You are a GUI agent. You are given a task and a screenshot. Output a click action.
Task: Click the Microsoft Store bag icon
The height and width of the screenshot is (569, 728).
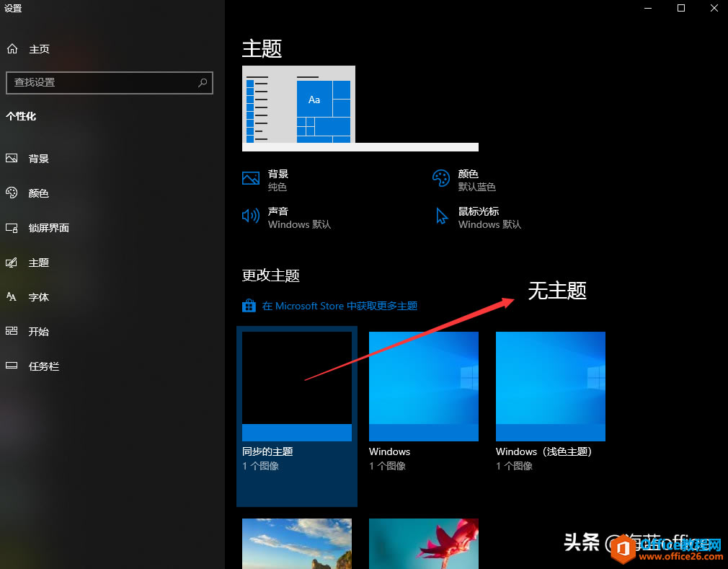[249, 306]
